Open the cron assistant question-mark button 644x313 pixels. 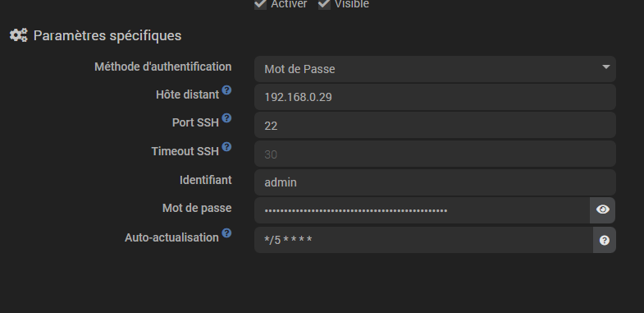(x=604, y=240)
